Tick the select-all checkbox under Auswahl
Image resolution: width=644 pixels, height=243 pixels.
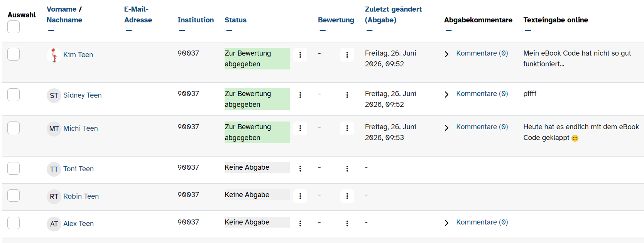(x=14, y=27)
